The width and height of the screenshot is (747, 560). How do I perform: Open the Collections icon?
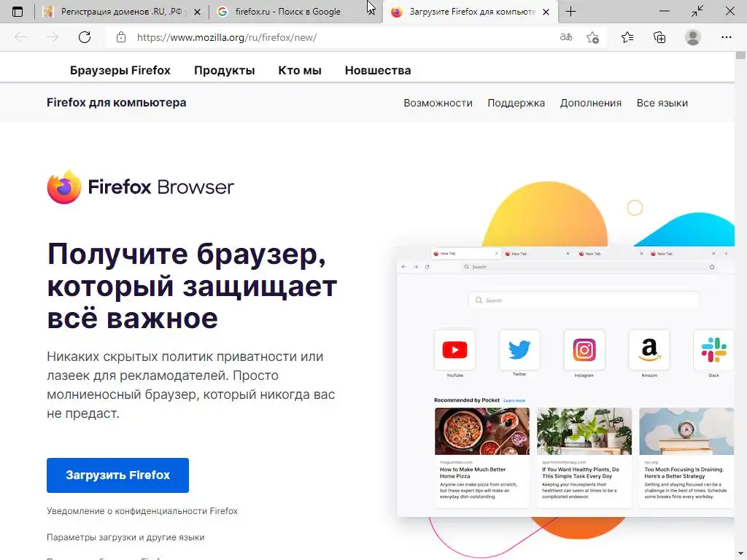click(659, 37)
